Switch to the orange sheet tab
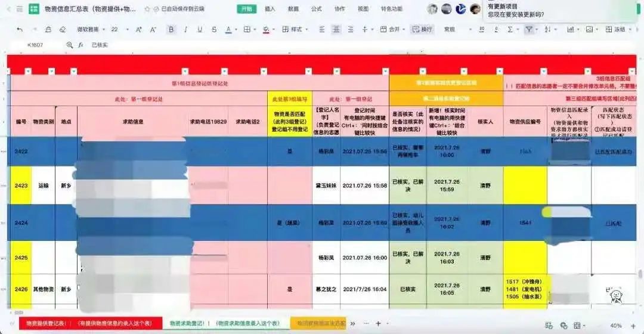Viewport: 644px width, 334px height. pos(318,323)
